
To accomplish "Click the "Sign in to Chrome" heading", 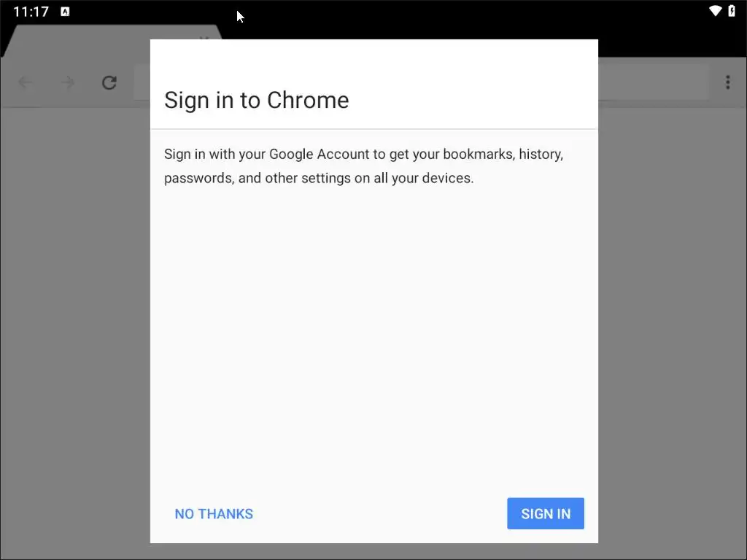I will 256,101.
